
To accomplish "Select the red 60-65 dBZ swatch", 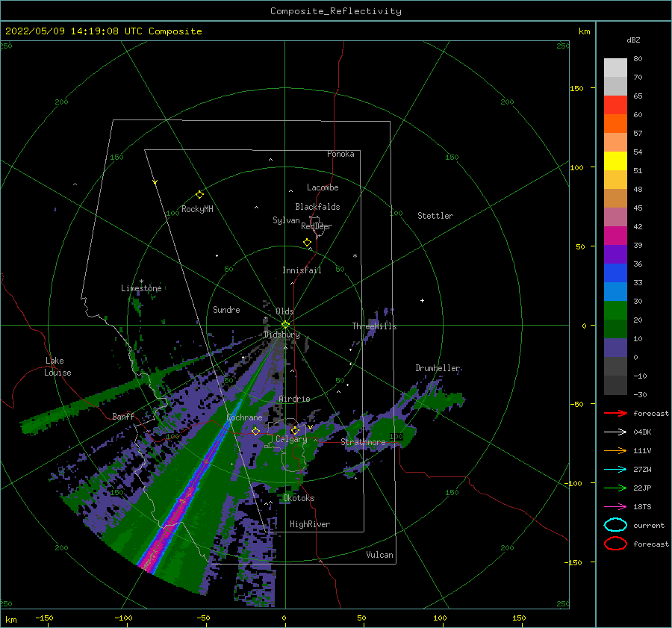I will click(615, 105).
